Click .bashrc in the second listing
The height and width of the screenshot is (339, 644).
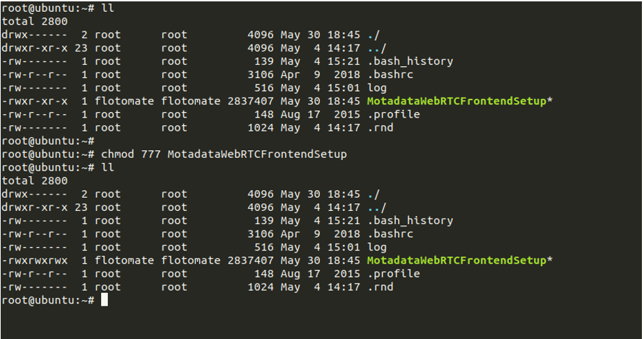[x=390, y=233]
